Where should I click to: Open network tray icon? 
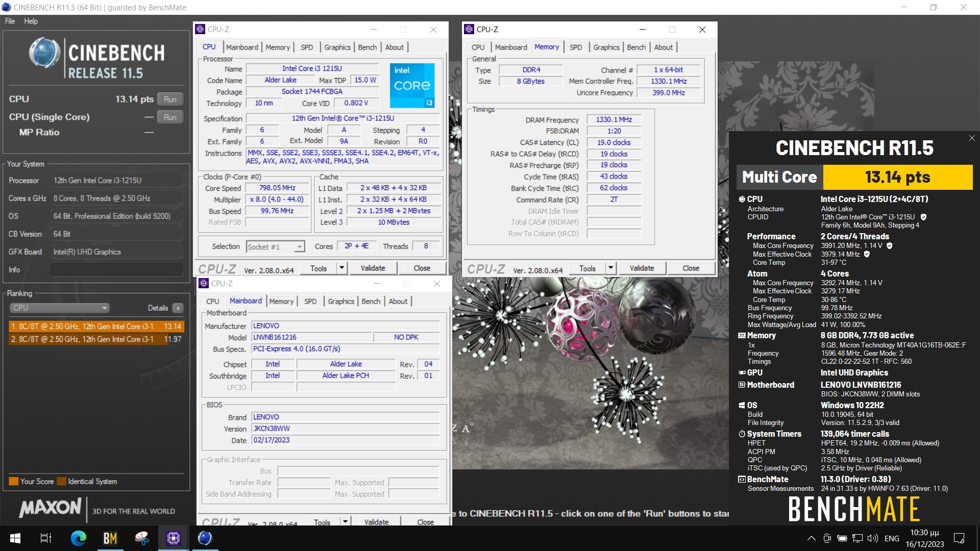pos(857,538)
